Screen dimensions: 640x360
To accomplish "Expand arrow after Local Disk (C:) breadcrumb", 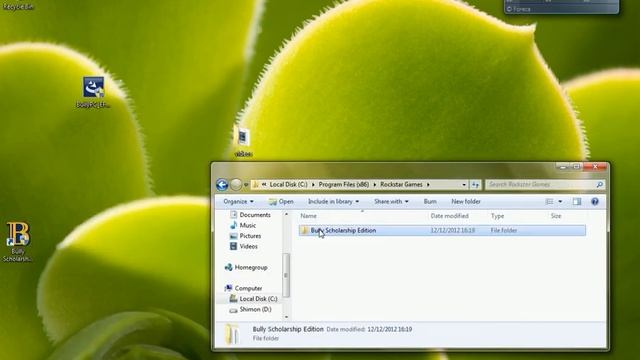I will pyautogui.click(x=313, y=184).
